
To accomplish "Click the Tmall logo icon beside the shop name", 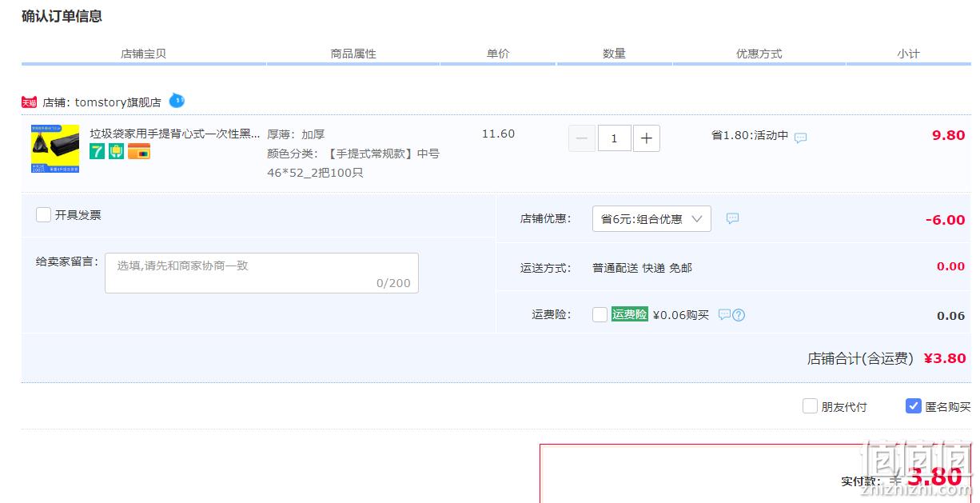I will (x=30, y=102).
